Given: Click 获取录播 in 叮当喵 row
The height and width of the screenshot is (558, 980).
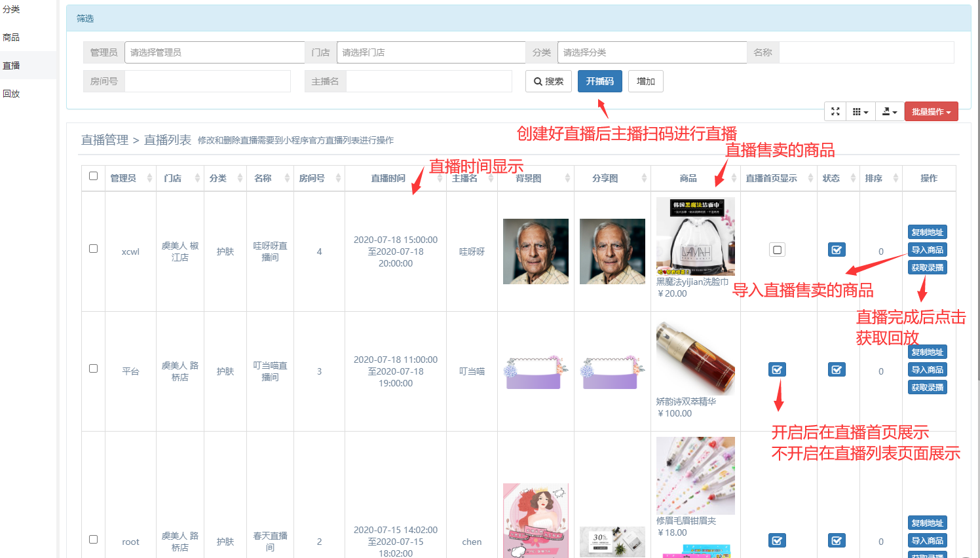Looking at the screenshot, I should point(928,387).
